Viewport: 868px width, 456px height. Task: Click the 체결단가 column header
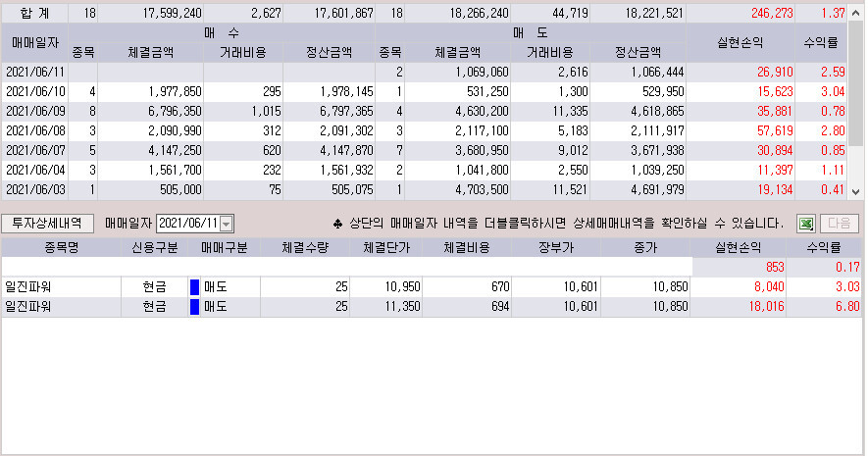pyautogui.click(x=386, y=248)
